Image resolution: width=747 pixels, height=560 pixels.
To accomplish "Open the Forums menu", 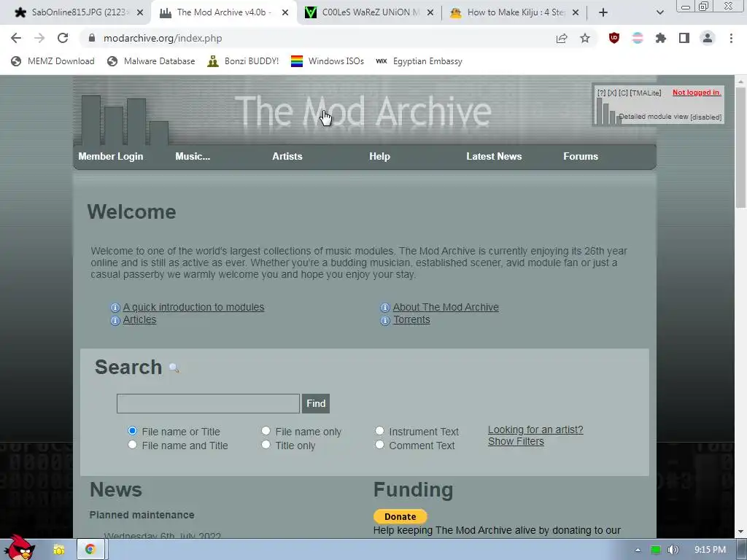I will (x=581, y=156).
